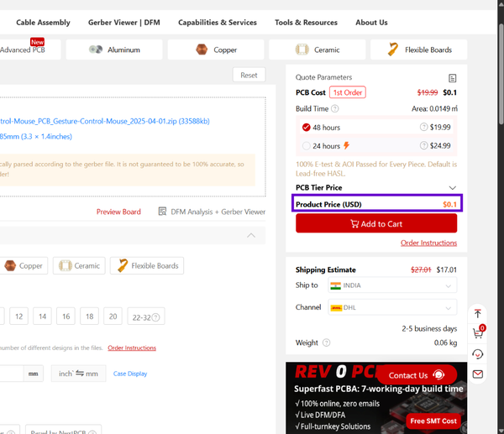Open Capabilities & Services menu
The image size is (504, 434).
click(x=218, y=23)
